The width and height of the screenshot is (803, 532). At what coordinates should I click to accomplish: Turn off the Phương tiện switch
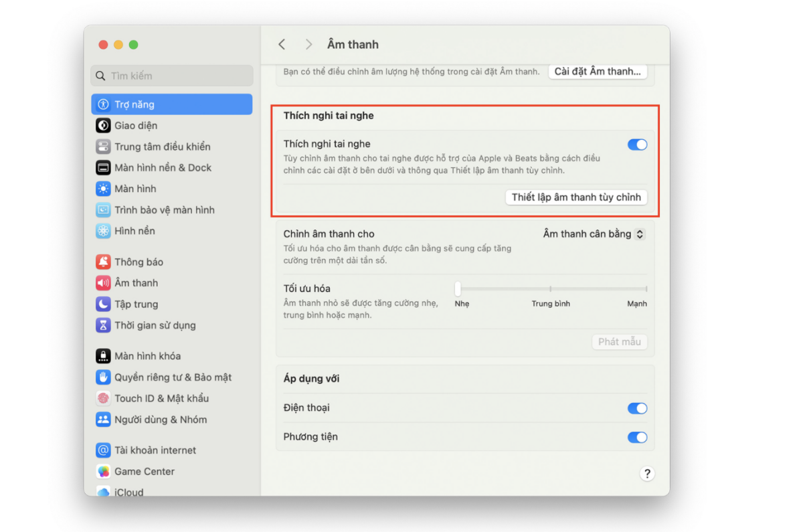click(x=637, y=437)
